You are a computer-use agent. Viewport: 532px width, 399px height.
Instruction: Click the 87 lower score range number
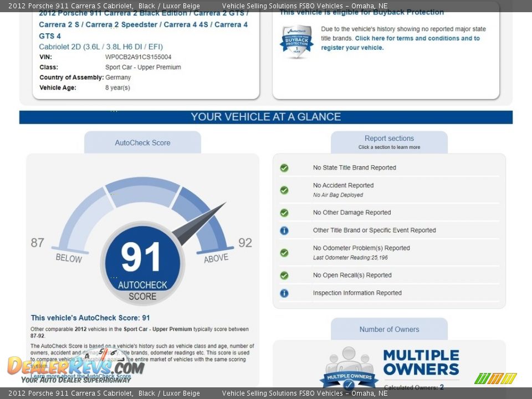pyautogui.click(x=37, y=243)
